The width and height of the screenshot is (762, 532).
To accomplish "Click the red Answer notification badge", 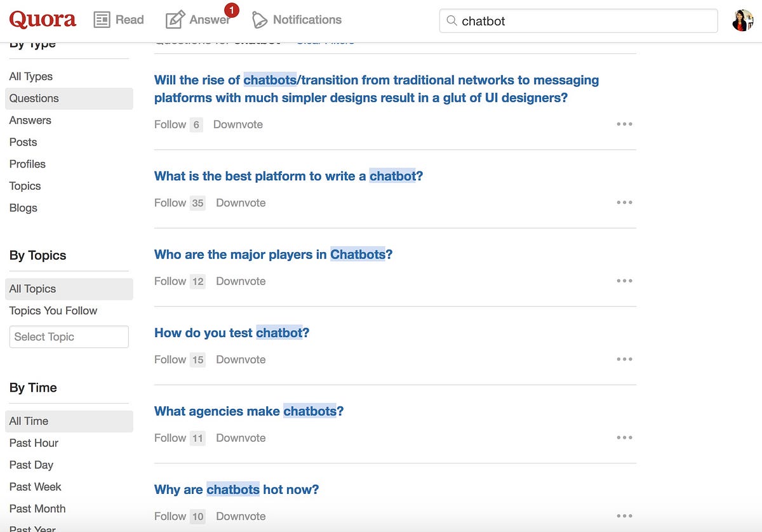I will tap(231, 10).
